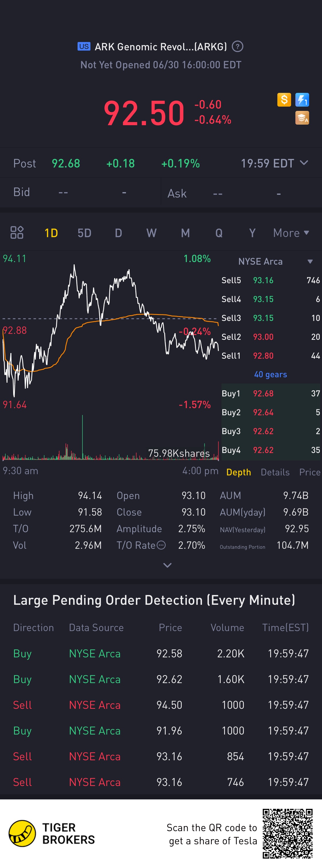Switch to the M monthly chart tab

tap(185, 233)
